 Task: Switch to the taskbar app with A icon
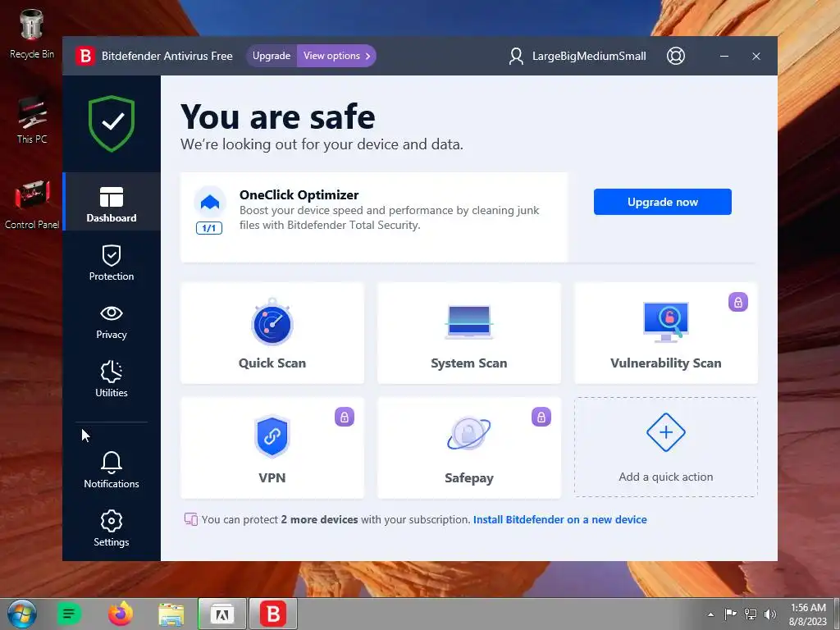[221, 614]
